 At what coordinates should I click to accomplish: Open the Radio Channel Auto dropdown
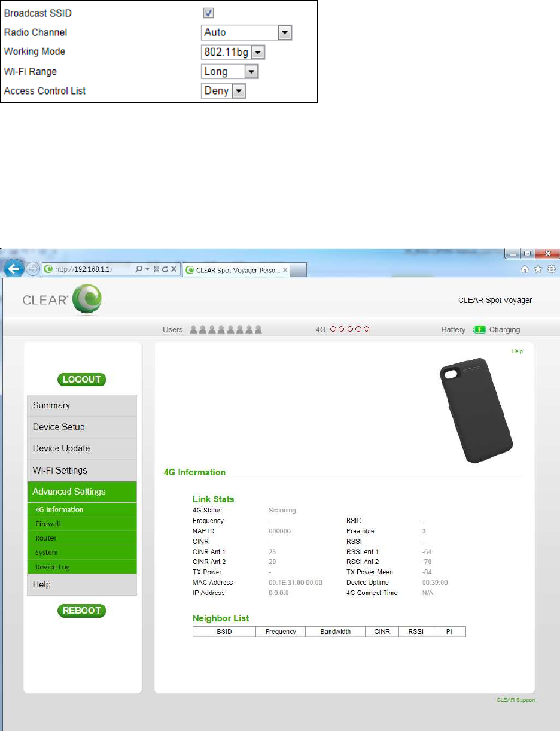[x=246, y=32]
